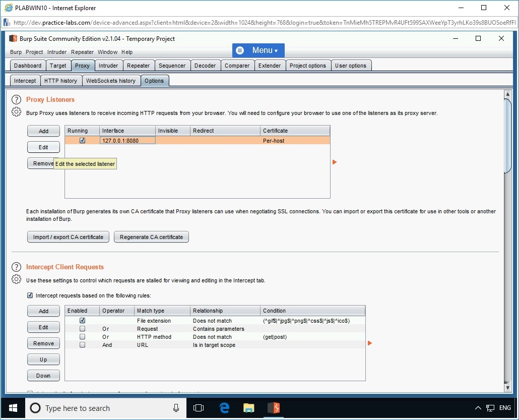The height and width of the screenshot is (420, 519).
Task: Click the Regenerate CA certificate button
Action: [x=151, y=236]
